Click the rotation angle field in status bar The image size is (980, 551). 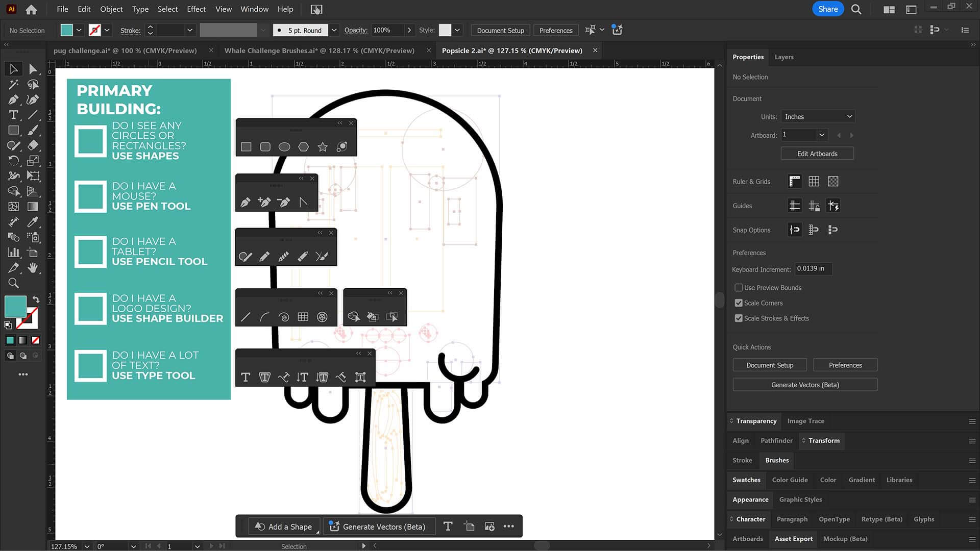(112, 546)
